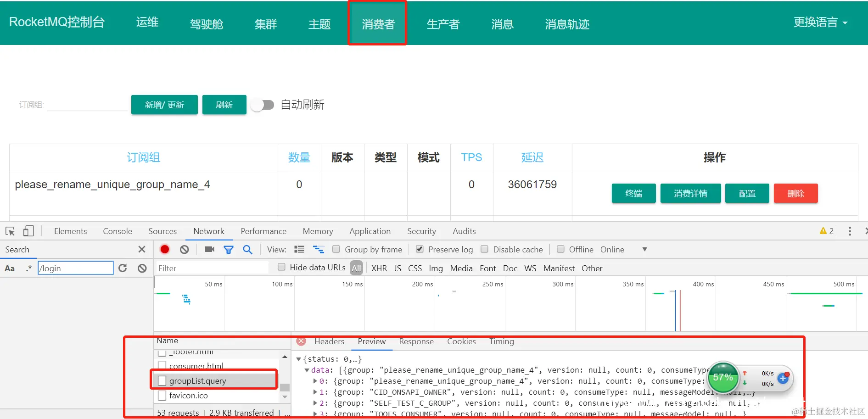The height and width of the screenshot is (419, 868).
Task: Click the 刷新 refresh button
Action: point(224,105)
